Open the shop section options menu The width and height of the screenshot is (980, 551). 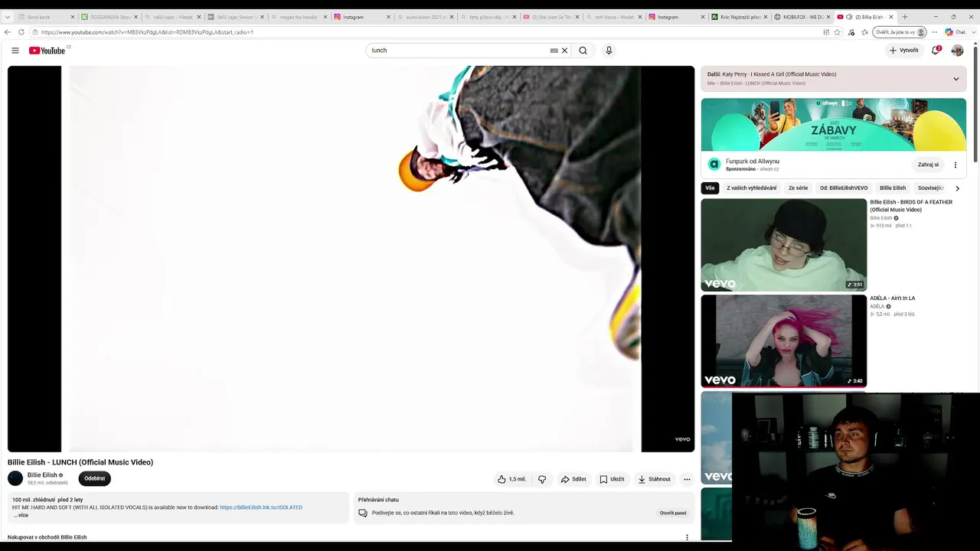tap(687, 537)
